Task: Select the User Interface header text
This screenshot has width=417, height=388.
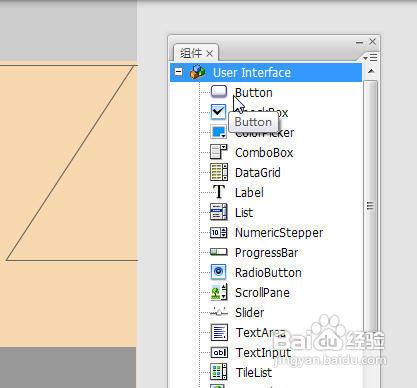Action: [252, 72]
